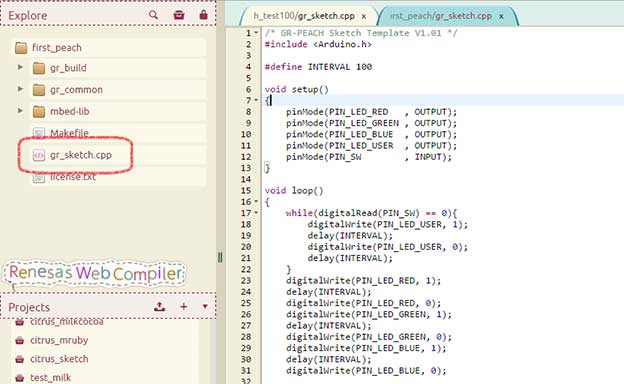Fold the code at line 17
Screen dimensions: 624x384
click(x=256, y=212)
